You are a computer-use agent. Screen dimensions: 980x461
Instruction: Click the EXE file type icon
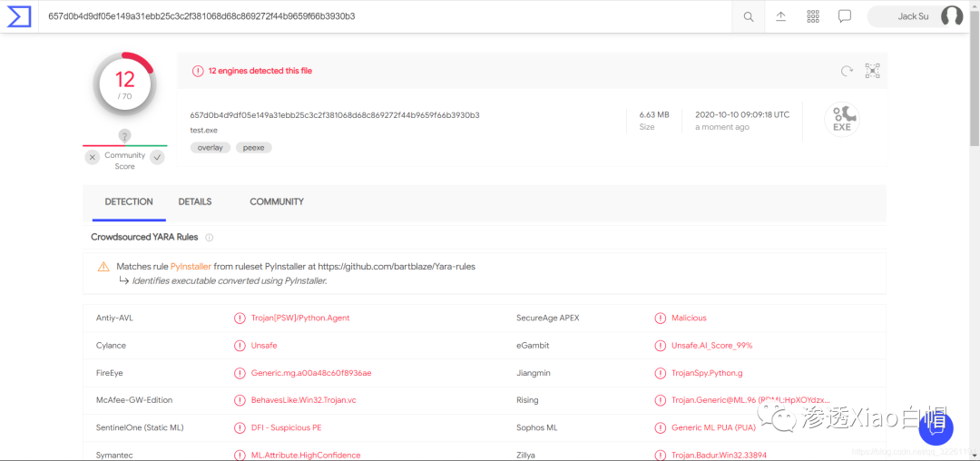pos(842,120)
